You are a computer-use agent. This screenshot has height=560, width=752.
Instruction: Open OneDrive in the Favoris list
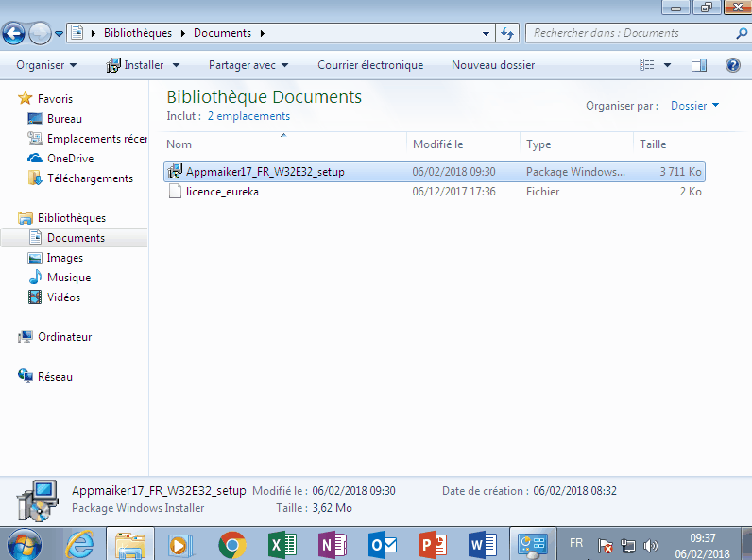tap(70, 159)
